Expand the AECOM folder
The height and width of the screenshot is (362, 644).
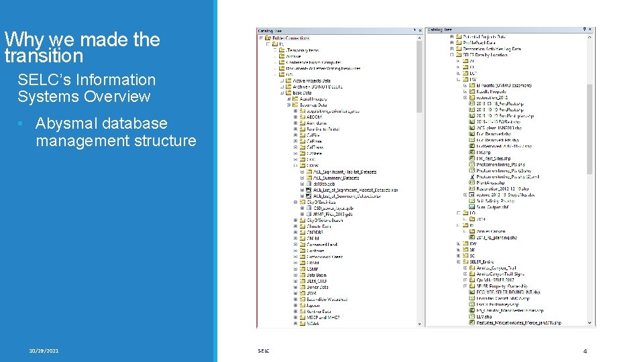pyautogui.click(x=295, y=117)
